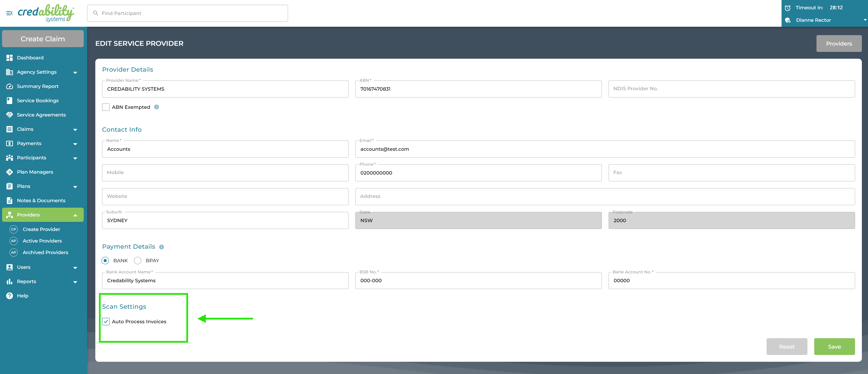Click the Create Claim button
This screenshot has height=374, width=868.
(43, 39)
